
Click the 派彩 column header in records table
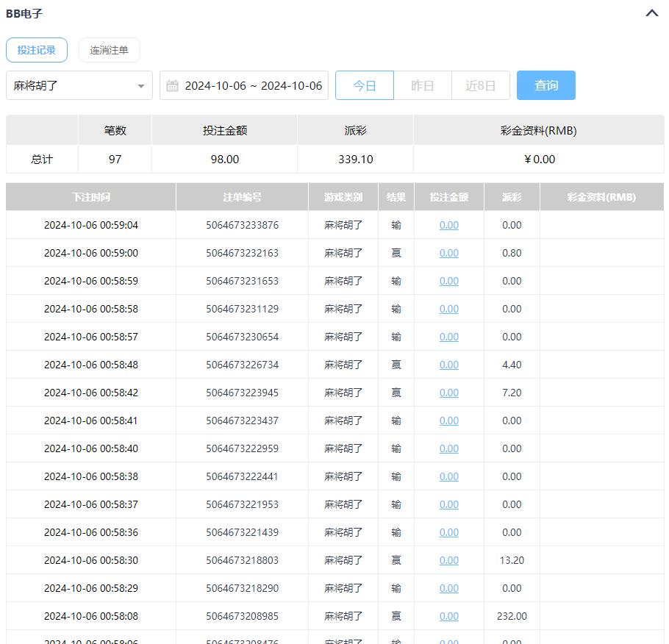click(512, 197)
